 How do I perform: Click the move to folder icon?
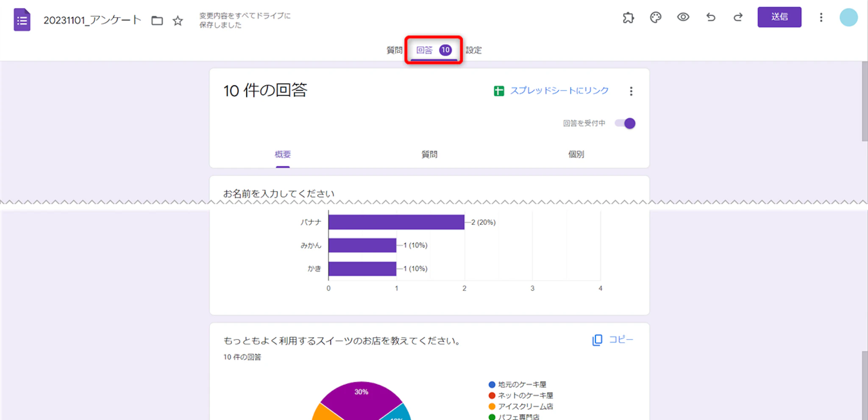[x=157, y=20]
